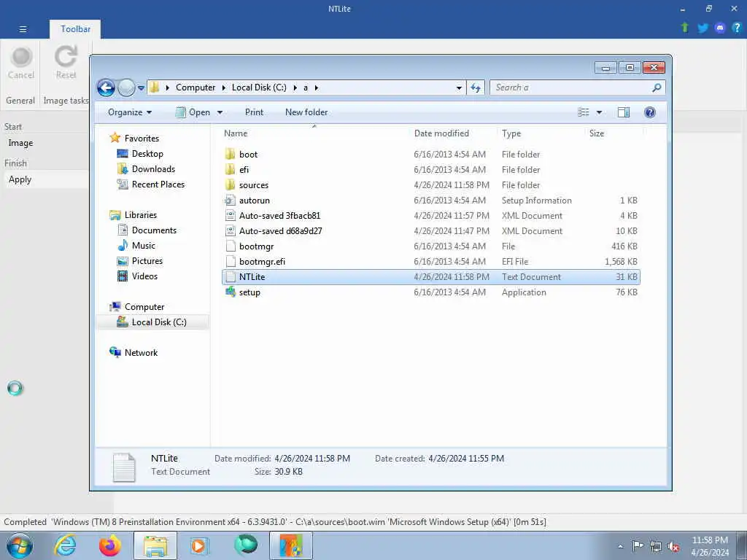Viewport: 747px width, 560px height.
Task: Select Image in the NTLite sidebar
Action: 20,143
